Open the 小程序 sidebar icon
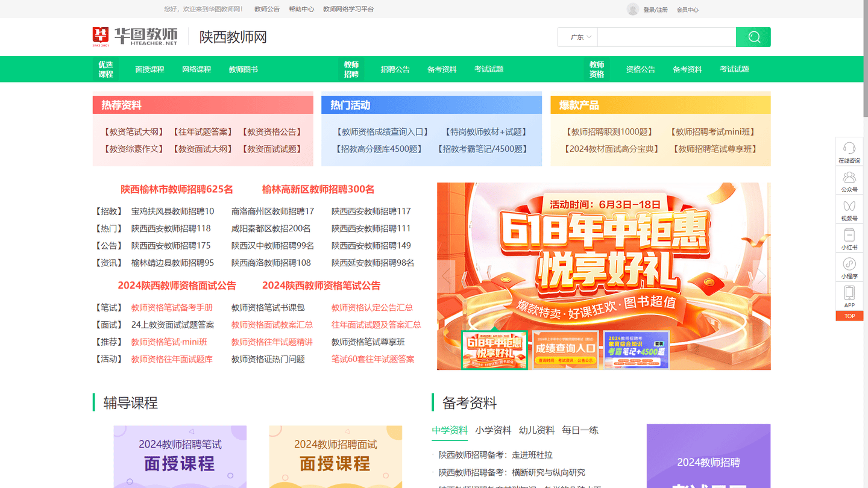The image size is (868, 488). [x=849, y=267]
